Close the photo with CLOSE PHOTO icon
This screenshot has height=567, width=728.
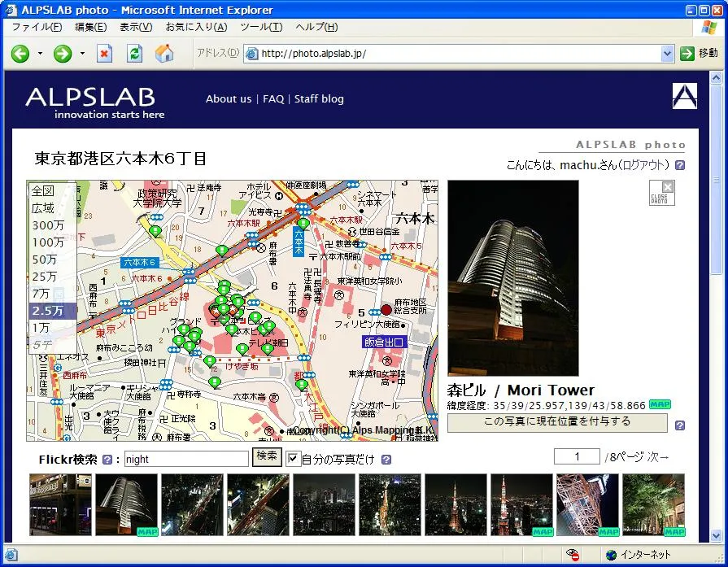(x=662, y=193)
